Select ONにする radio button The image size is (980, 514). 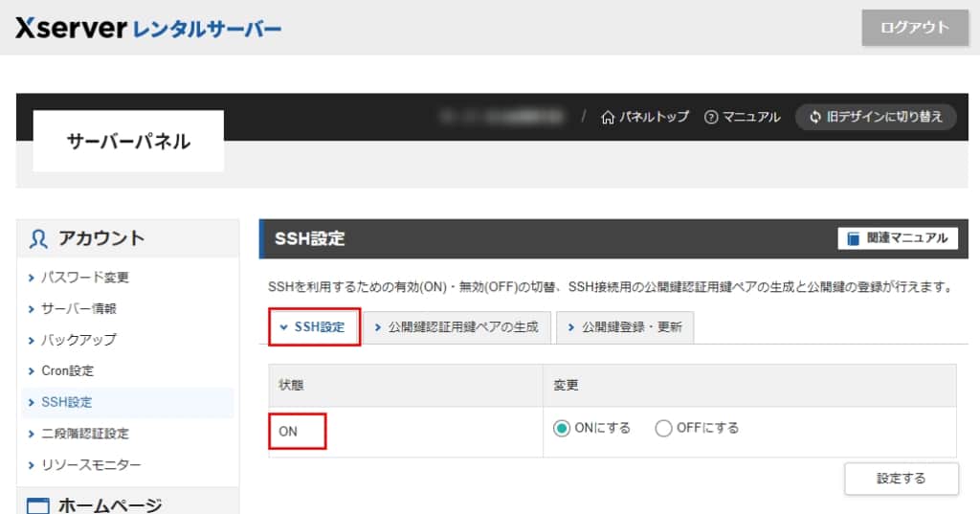(x=561, y=429)
